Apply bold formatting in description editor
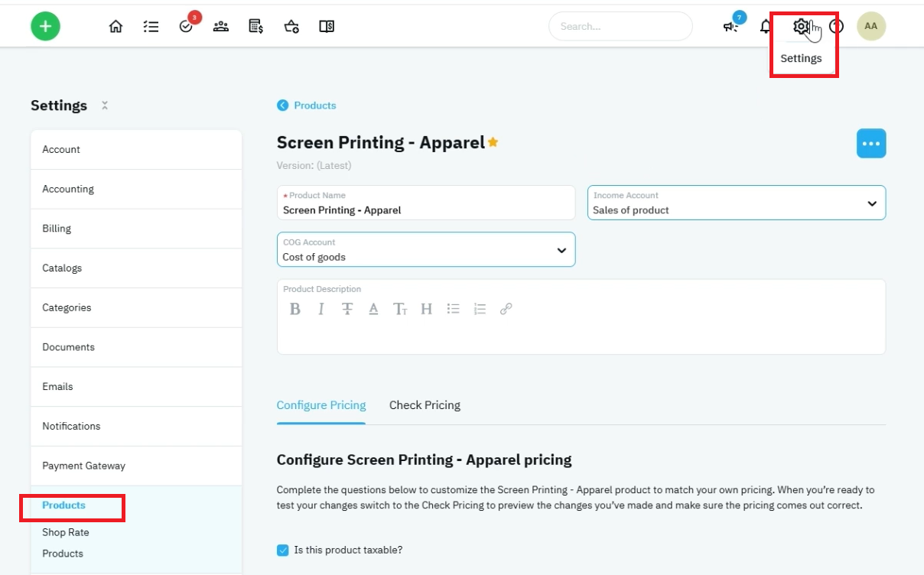The width and height of the screenshot is (924, 575). 295,309
